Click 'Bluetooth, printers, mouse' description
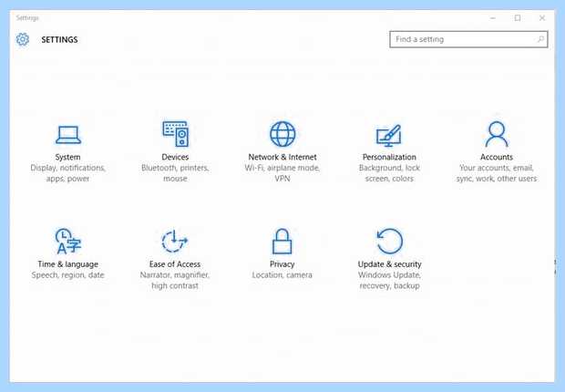Image resolution: width=565 pixels, height=392 pixels. coord(175,173)
